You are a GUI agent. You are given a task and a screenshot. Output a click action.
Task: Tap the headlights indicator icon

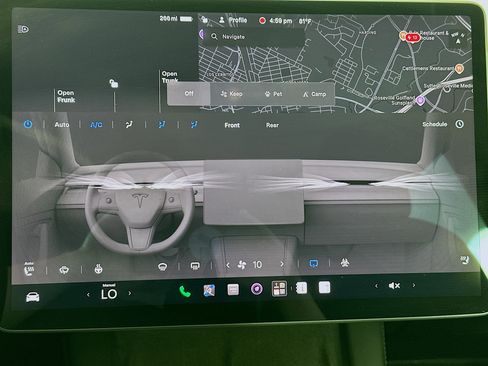23,29
